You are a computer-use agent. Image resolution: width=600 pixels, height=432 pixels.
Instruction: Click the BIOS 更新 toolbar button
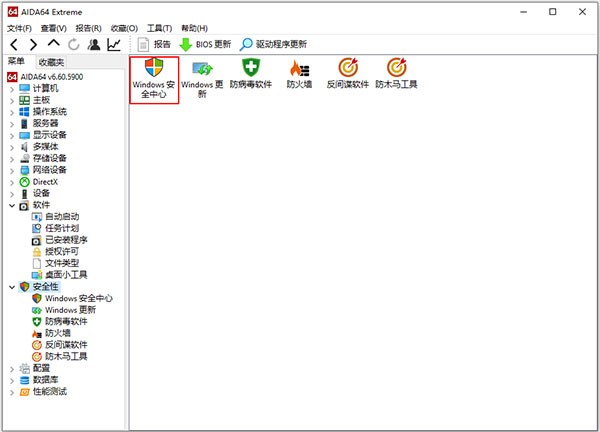[205, 44]
